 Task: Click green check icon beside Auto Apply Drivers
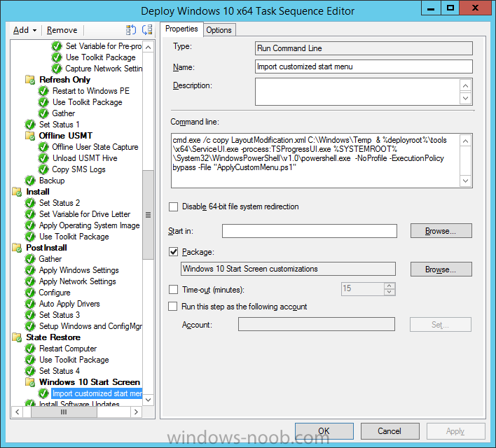coord(30,304)
